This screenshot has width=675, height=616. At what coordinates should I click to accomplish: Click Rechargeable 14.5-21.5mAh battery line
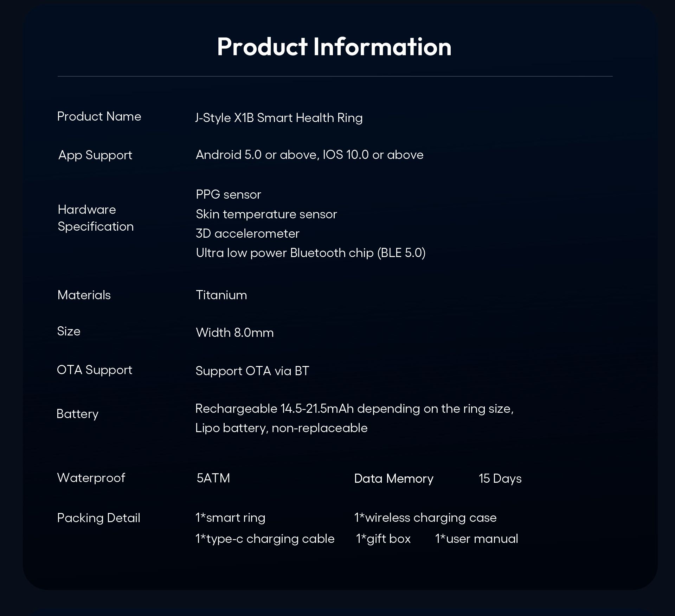(354, 409)
